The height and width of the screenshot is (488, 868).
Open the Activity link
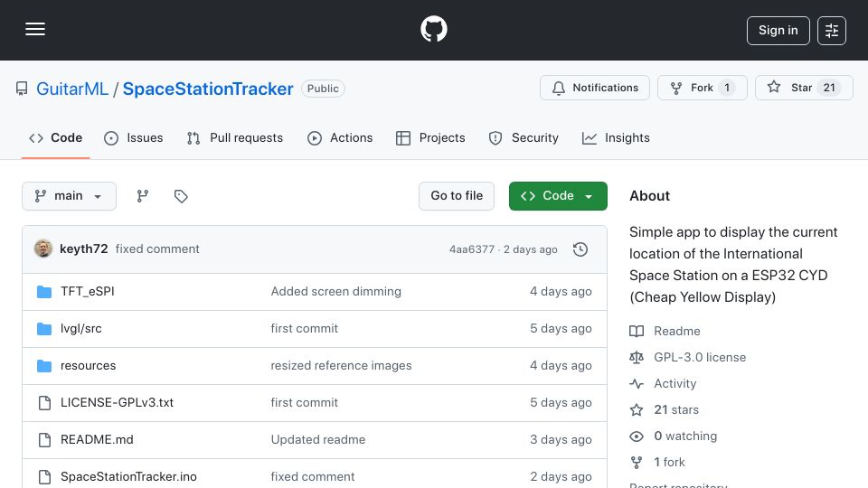pos(675,383)
